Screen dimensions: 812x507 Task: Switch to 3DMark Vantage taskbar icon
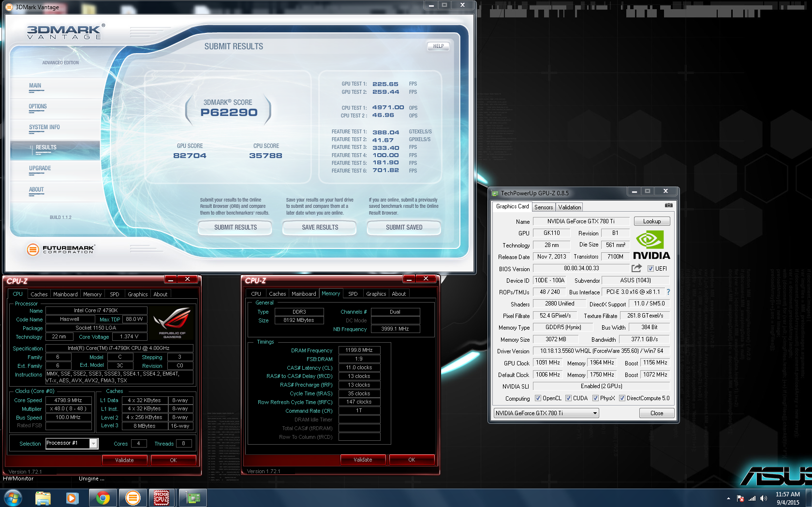(133, 498)
